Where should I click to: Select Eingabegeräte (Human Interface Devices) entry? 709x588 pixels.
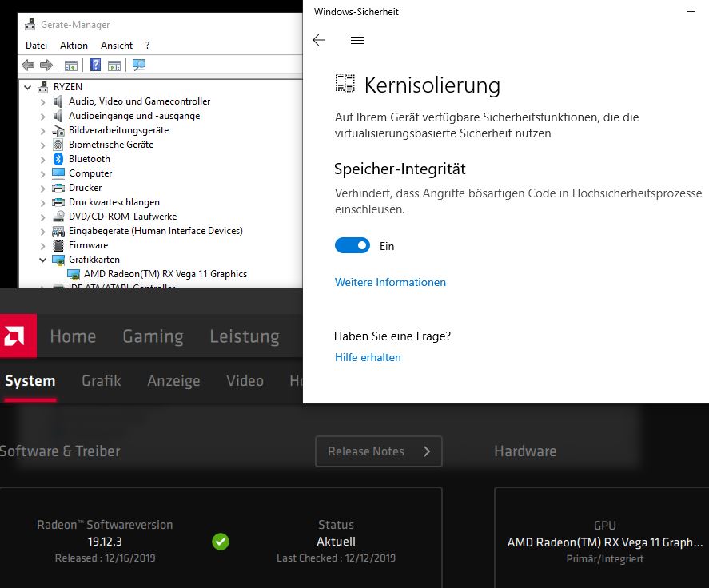(156, 231)
